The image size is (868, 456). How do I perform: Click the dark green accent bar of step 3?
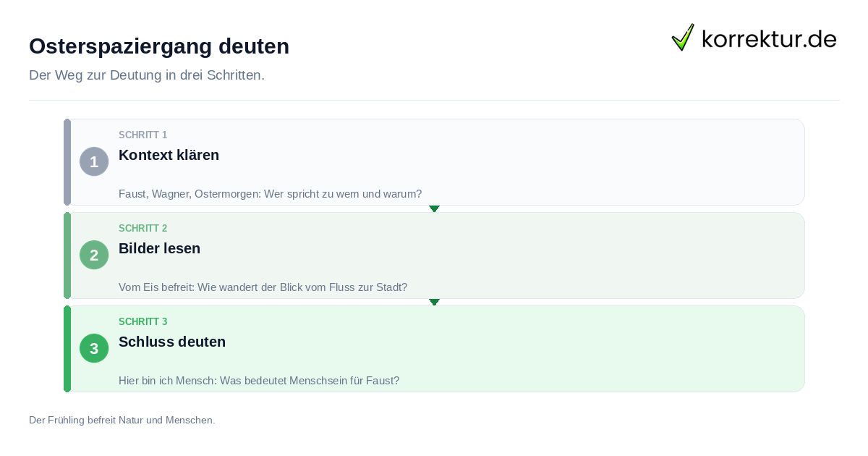click(x=67, y=349)
